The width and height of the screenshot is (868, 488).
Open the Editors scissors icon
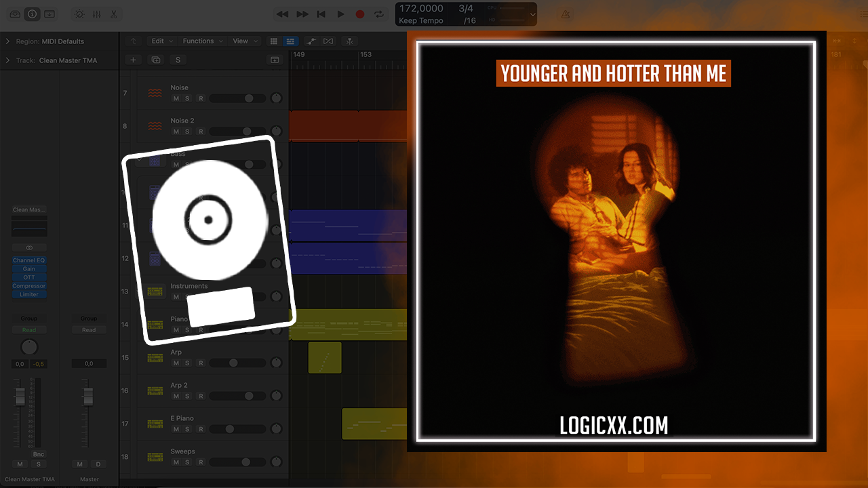(113, 14)
